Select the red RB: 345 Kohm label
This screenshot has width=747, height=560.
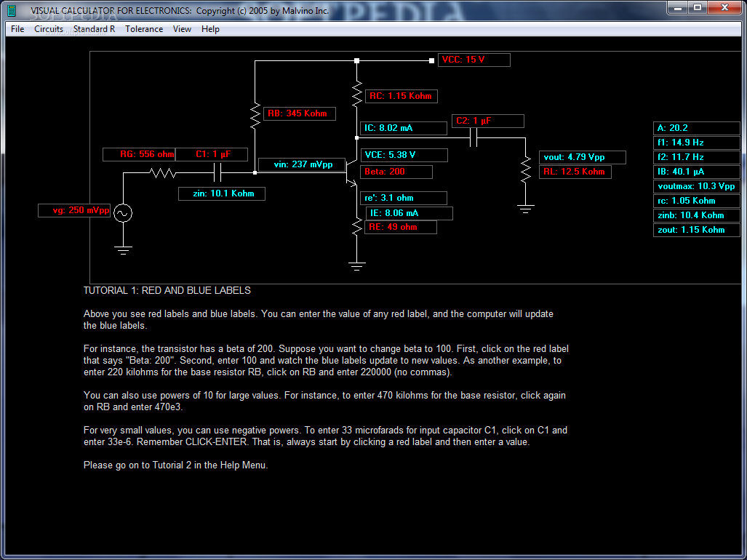click(300, 113)
